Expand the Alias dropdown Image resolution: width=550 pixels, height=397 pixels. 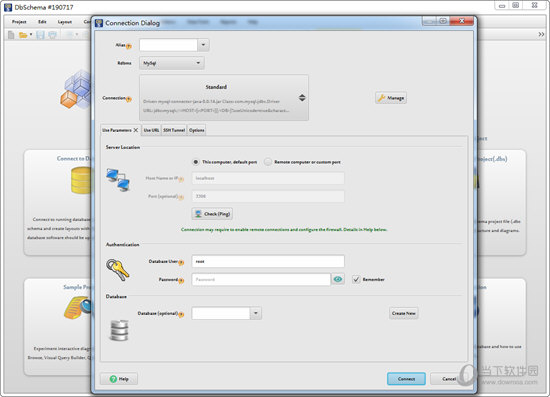[203, 45]
